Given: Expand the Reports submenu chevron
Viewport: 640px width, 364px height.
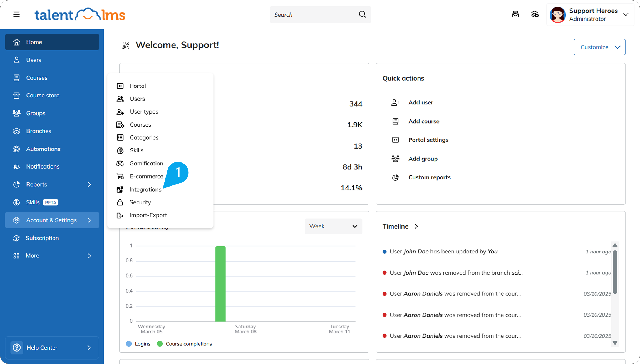Looking at the screenshot, I should pyautogui.click(x=89, y=184).
